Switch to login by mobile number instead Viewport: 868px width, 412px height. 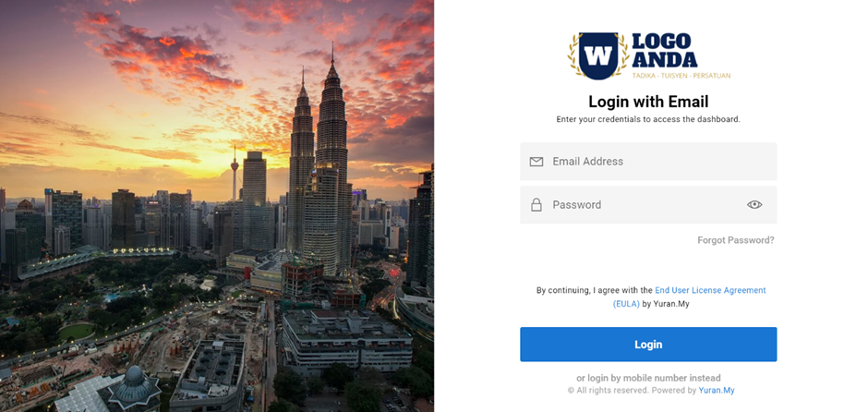[648, 378]
